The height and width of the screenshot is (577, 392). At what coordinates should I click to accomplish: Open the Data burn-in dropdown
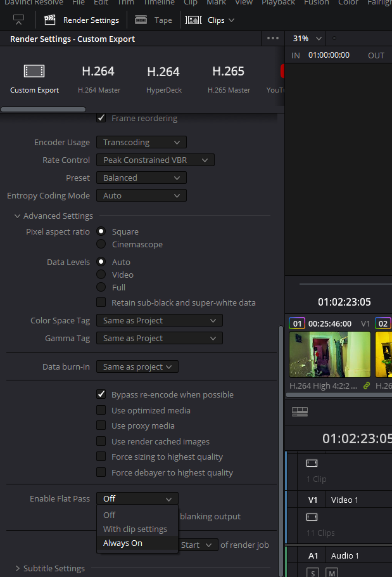click(137, 367)
